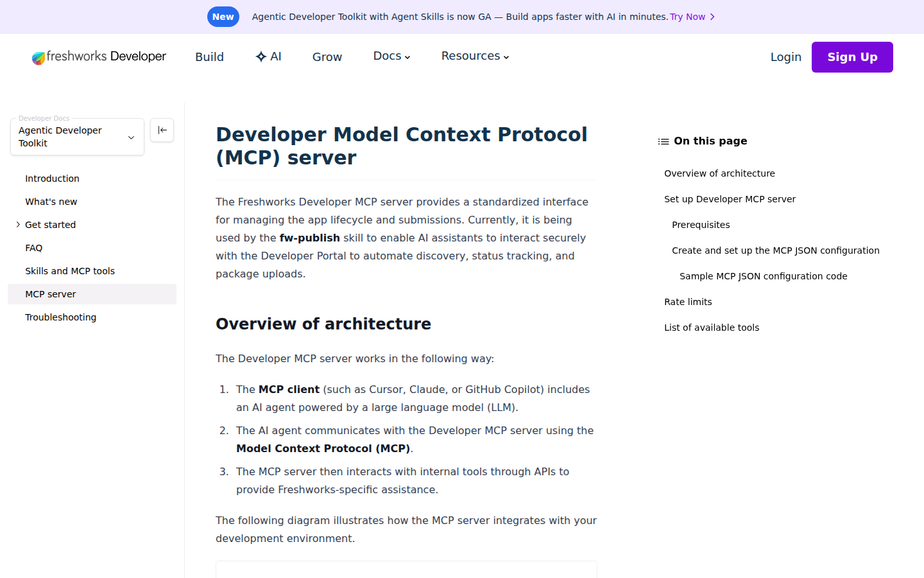
Task: Select MCP server in the sidebar
Action: pyautogui.click(x=92, y=294)
